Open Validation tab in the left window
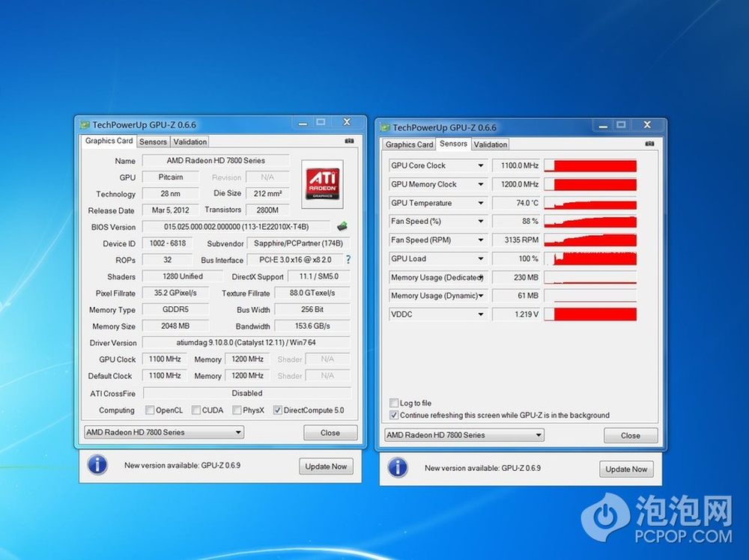Viewport: 749px width, 560px height. tap(189, 141)
